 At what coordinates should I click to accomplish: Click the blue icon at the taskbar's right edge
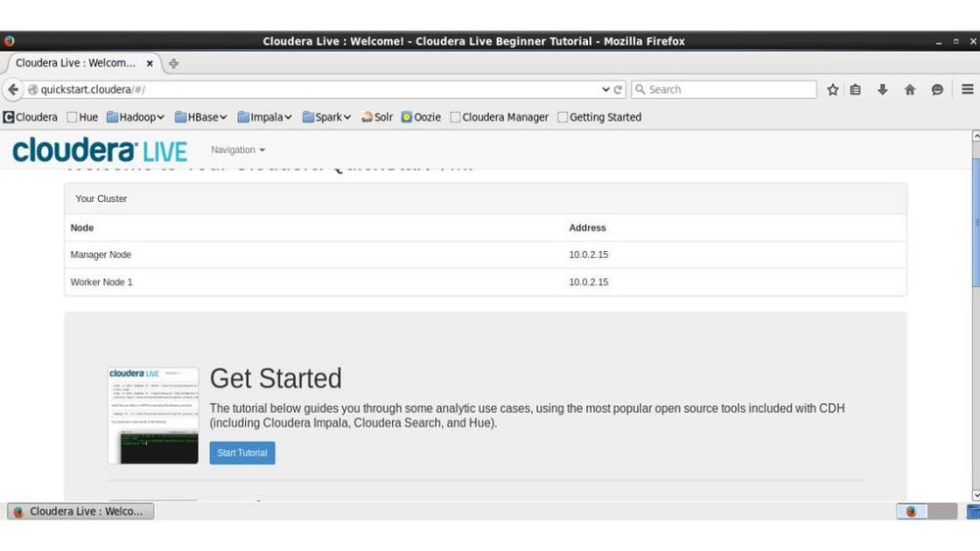click(973, 512)
